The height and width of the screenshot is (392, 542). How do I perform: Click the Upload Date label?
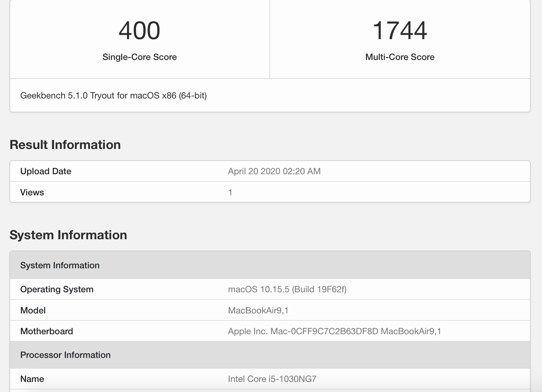[46, 171]
